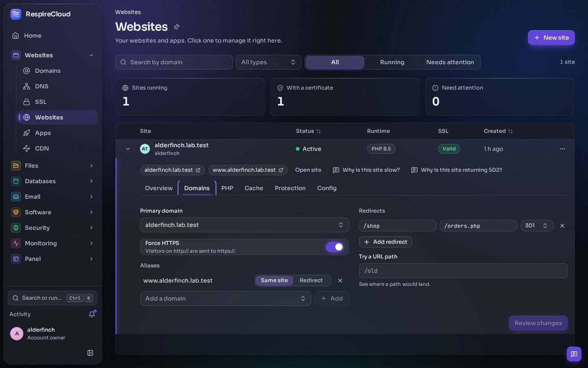This screenshot has width=588, height=368.
Task: Go to Home in the sidebar
Action: coord(53,36)
